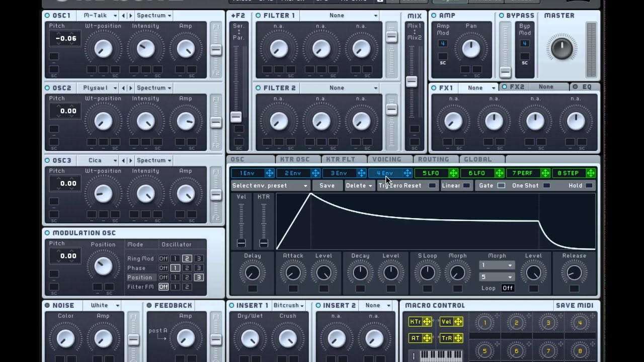Enable the One Shot checkbox

click(x=546, y=186)
